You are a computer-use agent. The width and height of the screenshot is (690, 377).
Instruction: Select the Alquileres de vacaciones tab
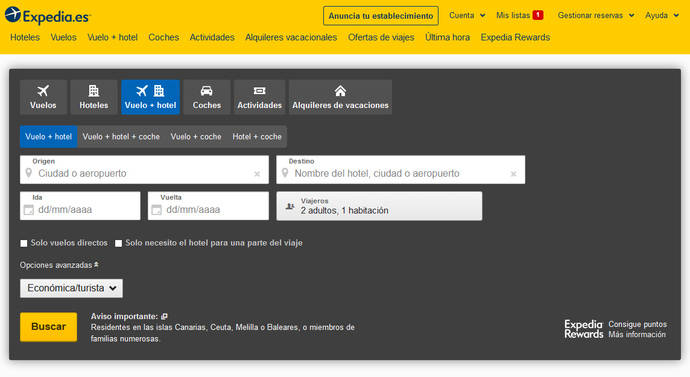(340, 97)
